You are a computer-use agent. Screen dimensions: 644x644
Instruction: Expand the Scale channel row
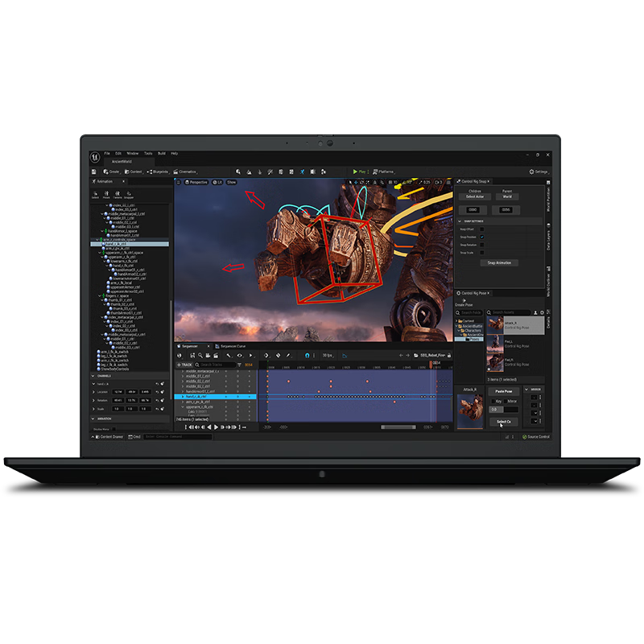tap(93, 409)
